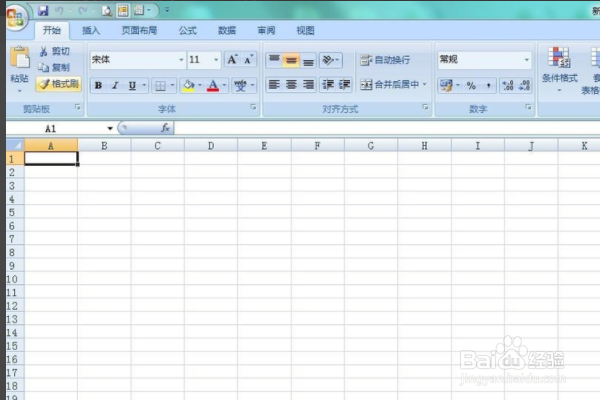Open the 字体 dialog launcher

253,107
